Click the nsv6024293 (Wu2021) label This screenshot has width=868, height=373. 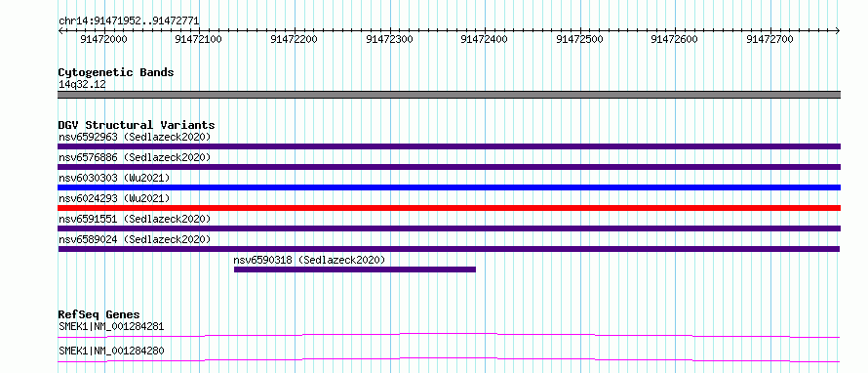114,198
